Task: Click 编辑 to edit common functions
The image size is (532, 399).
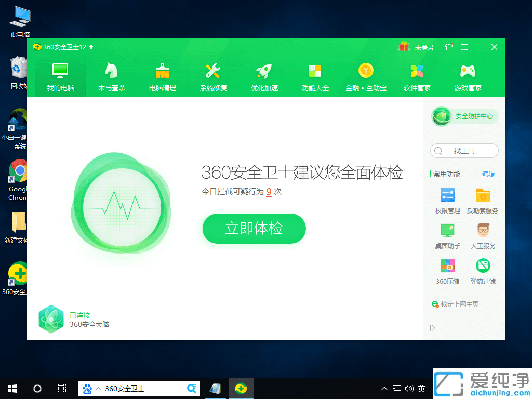Action: pyautogui.click(x=489, y=174)
